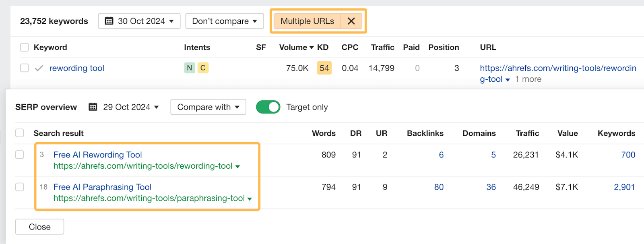Image resolution: width=644 pixels, height=244 pixels.
Task: Open the Don't compare dropdown
Action: coord(224,21)
